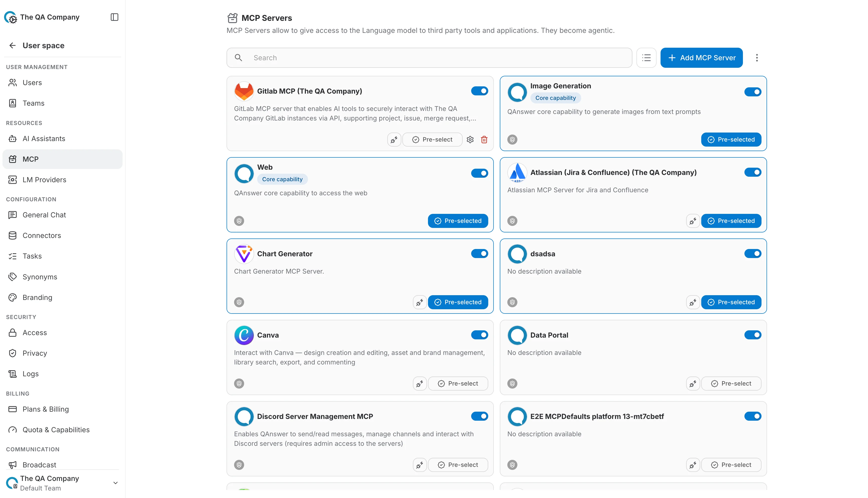Screen dimensions: 868x498
Task: Switch off the Chart Generator toggle
Action: [x=479, y=254]
